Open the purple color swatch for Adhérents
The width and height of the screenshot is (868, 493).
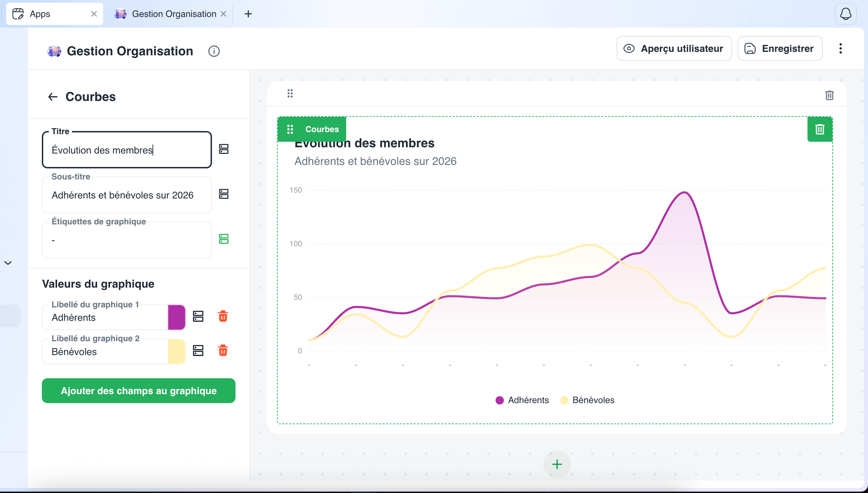[176, 317]
